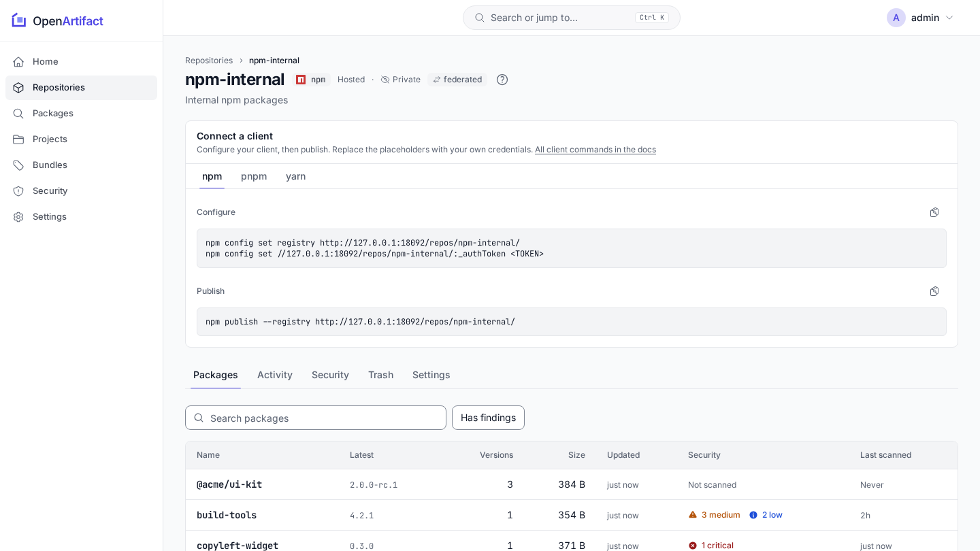Open the build-tools package
The image size is (980, 551).
[227, 515]
